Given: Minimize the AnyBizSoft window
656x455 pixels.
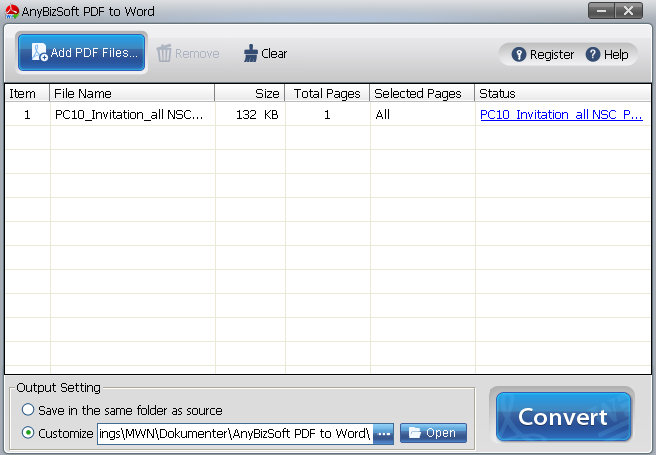Looking at the screenshot, I should pyautogui.click(x=602, y=11).
